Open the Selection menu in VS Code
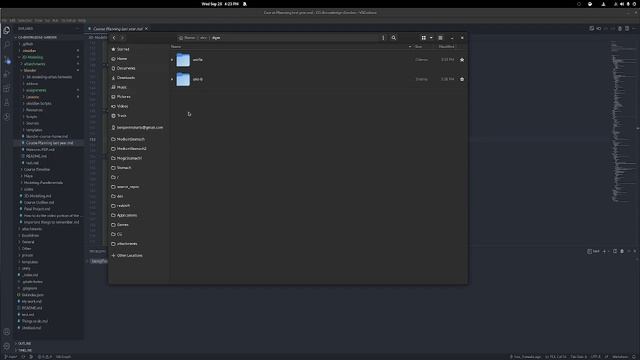This screenshot has height=360, width=640. click(x=24, y=20)
